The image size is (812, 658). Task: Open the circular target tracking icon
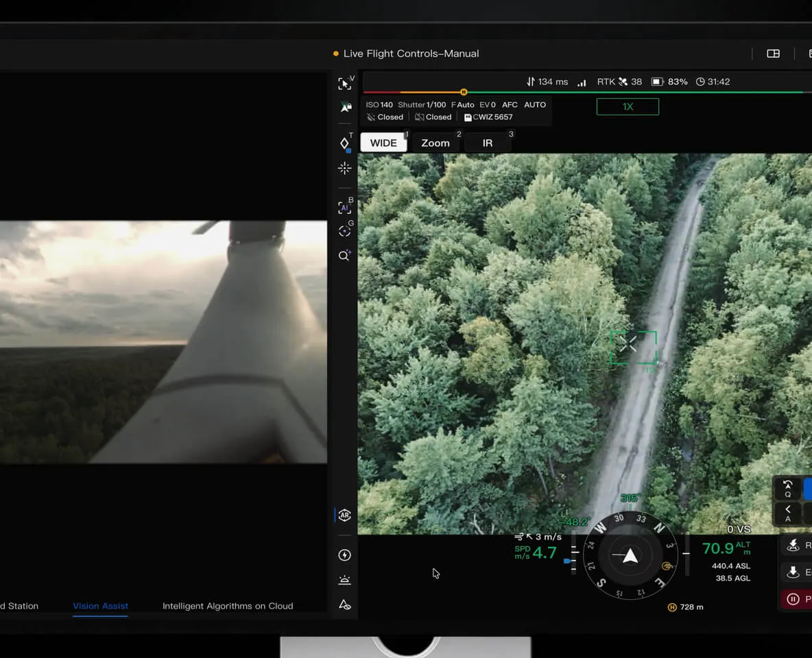click(344, 232)
